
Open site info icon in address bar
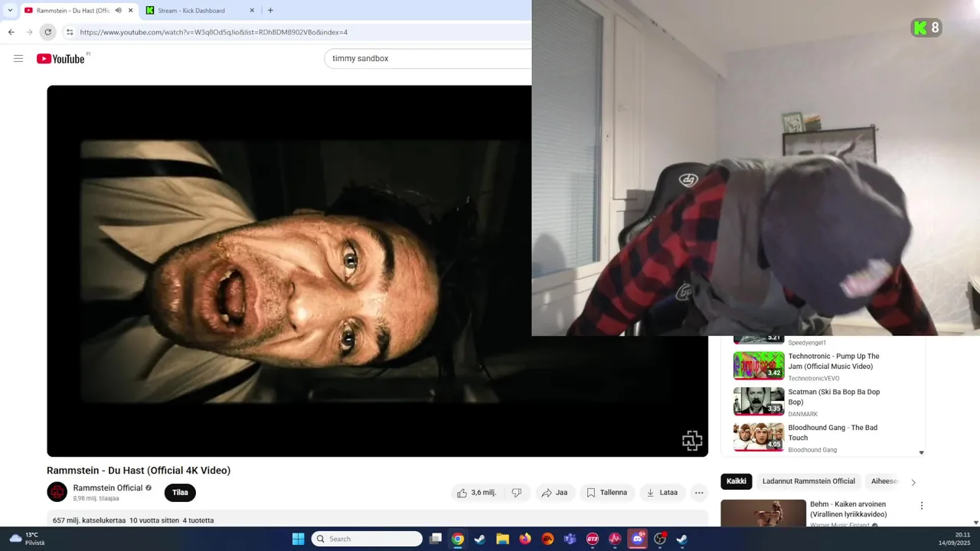tap(69, 32)
